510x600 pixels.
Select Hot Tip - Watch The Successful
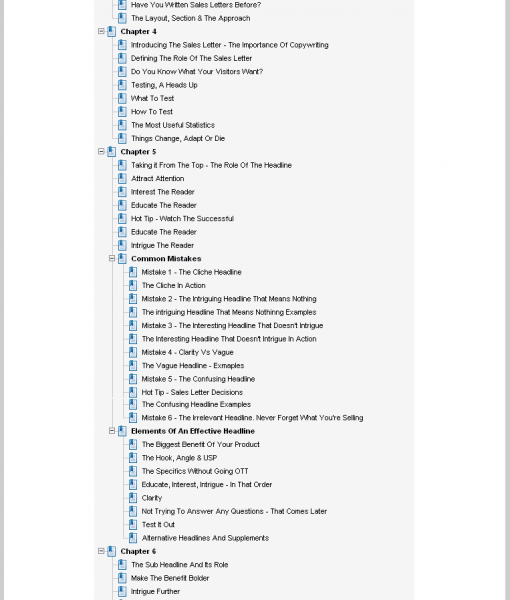click(x=182, y=219)
